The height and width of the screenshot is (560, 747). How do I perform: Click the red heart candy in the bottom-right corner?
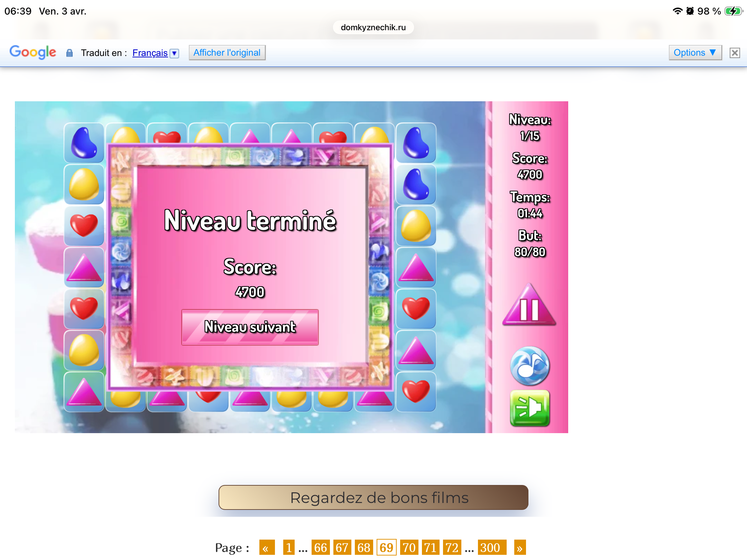416,391
